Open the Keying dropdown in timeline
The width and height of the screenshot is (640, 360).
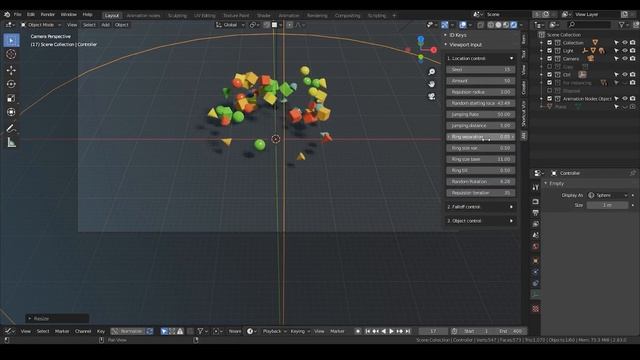click(300, 331)
